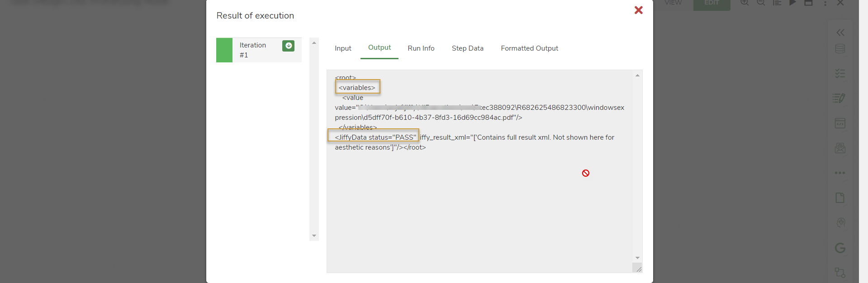The height and width of the screenshot is (283, 868).
Task: Click the iteration list scroll down arrow
Action: (314, 236)
